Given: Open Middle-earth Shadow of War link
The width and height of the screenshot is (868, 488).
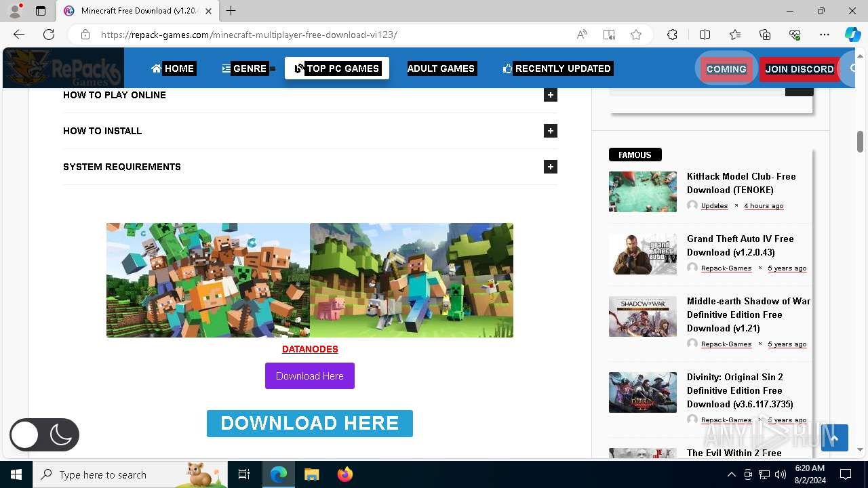Looking at the screenshot, I should 749,314.
